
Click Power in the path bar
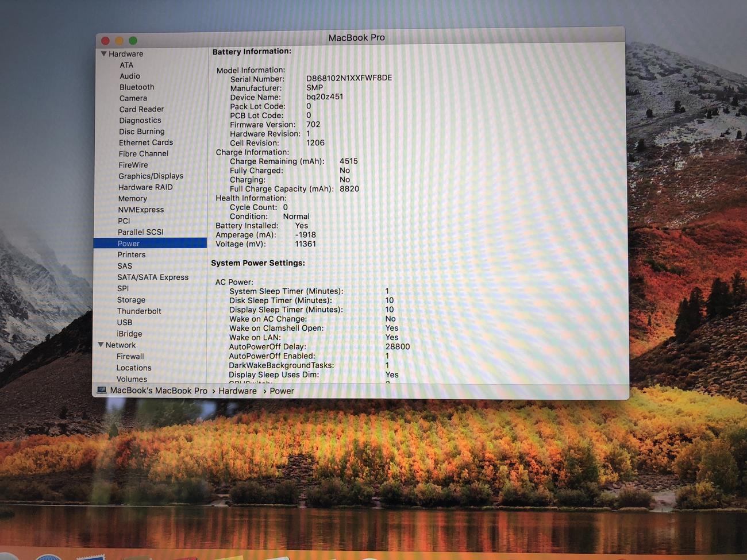282,391
